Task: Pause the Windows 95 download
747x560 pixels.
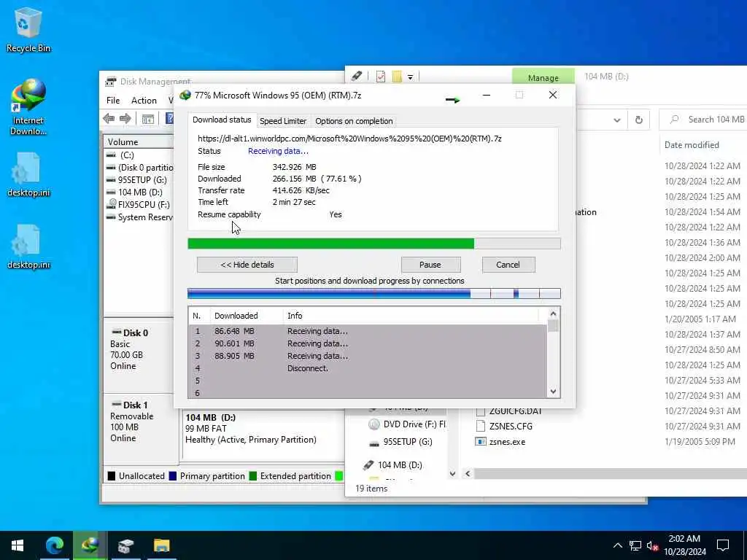Action: pyautogui.click(x=430, y=265)
